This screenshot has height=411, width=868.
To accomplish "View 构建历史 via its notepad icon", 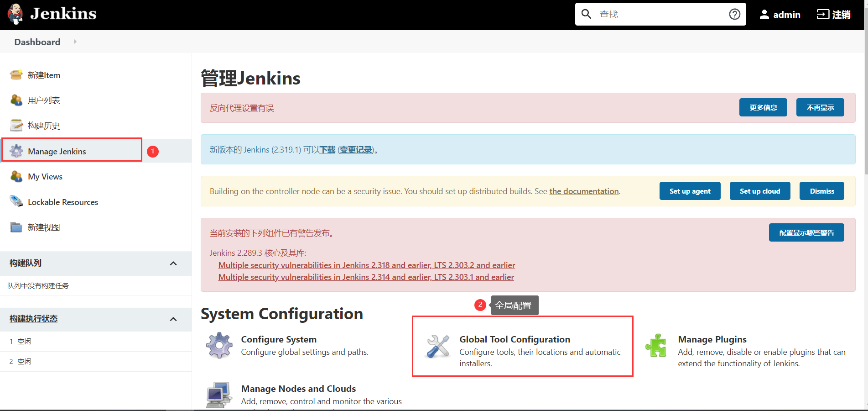I will 16,125.
